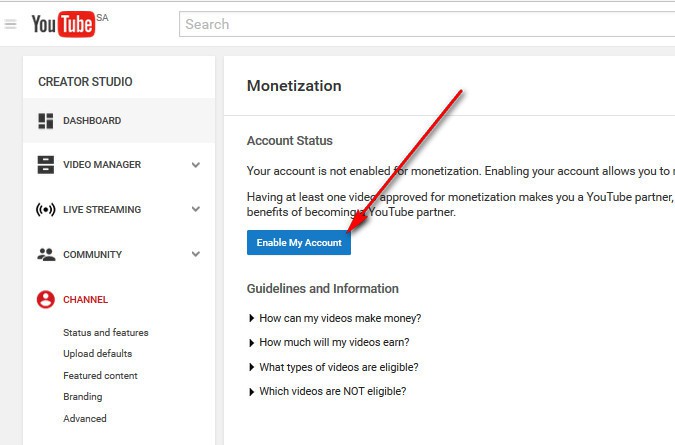Image resolution: width=675 pixels, height=445 pixels.
Task: Open the Video Manager section
Action: pos(102,165)
